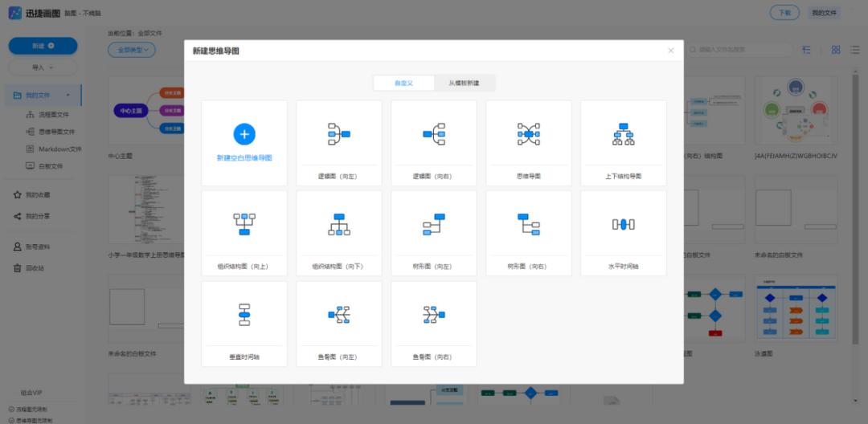Create a new blank mind map
This screenshot has height=424, width=868.
point(244,142)
